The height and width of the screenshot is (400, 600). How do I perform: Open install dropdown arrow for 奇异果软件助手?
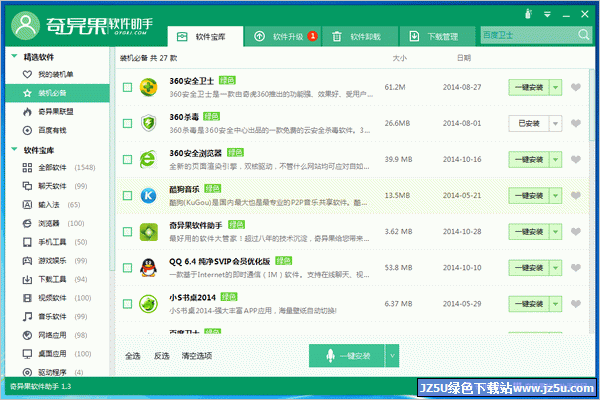[556, 232]
